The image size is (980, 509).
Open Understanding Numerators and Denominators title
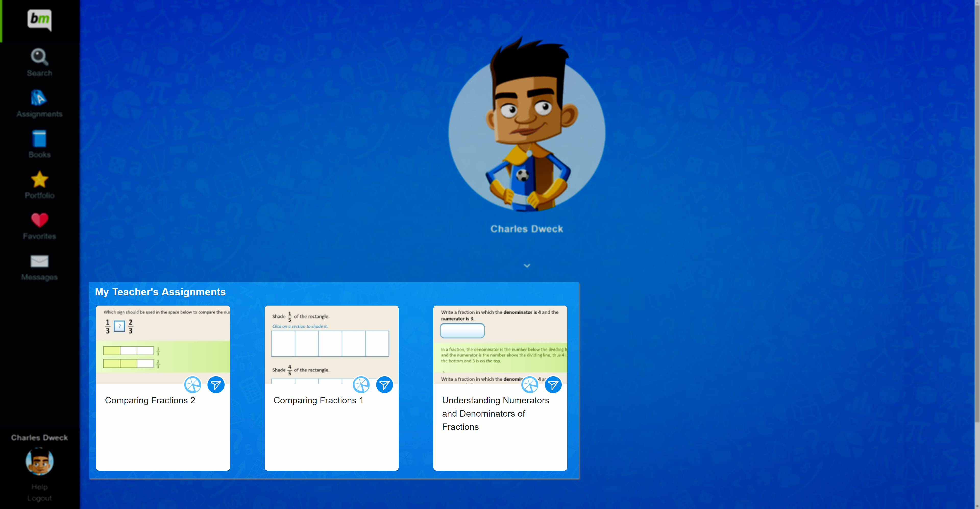coord(495,414)
